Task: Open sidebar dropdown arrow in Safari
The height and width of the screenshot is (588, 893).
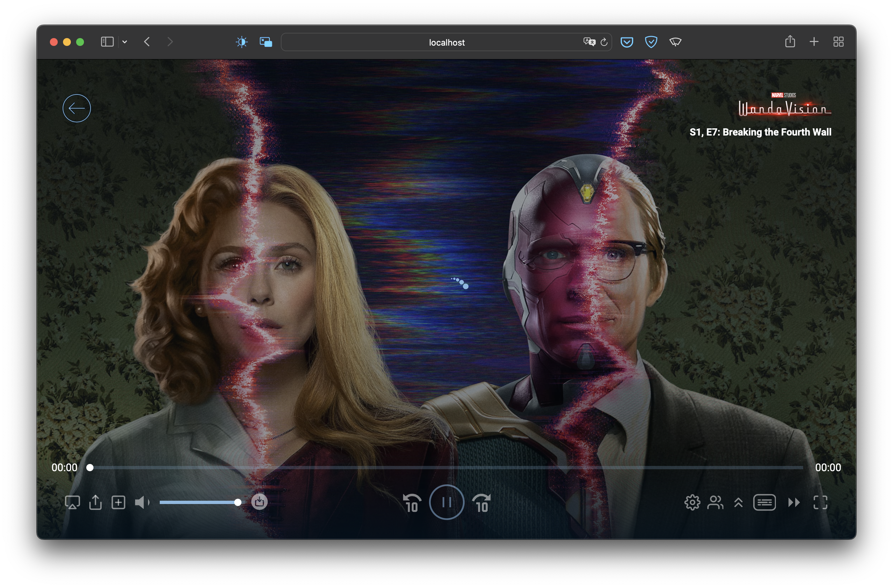Action: [x=125, y=42]
